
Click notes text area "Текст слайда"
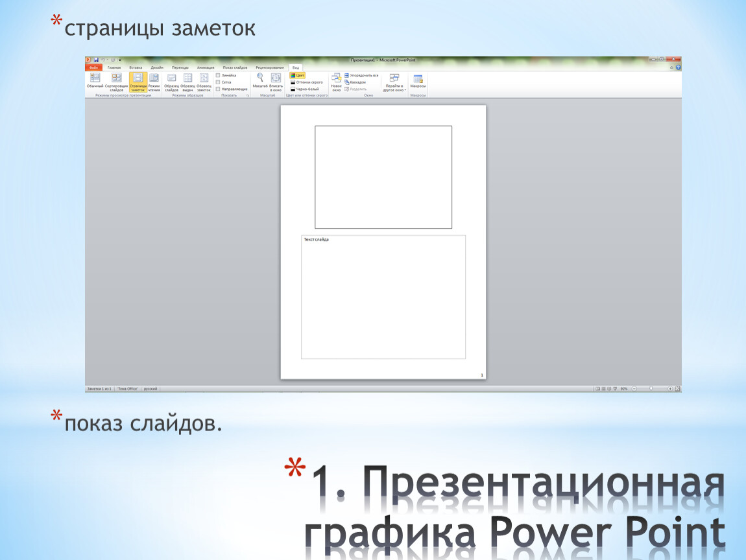pyautogui.click(x=383, y=297)
